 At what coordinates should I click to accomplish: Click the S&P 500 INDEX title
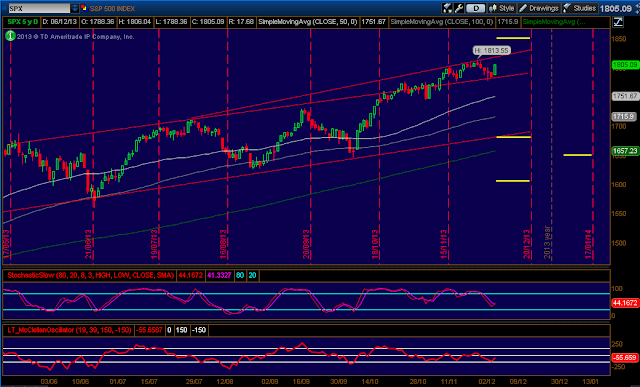tap(111, 8)
